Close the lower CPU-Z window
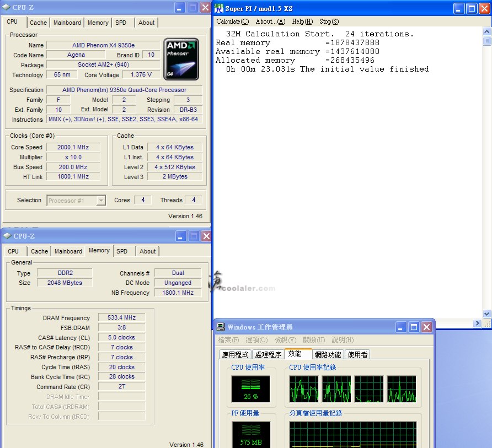 (x=206, y=236)
